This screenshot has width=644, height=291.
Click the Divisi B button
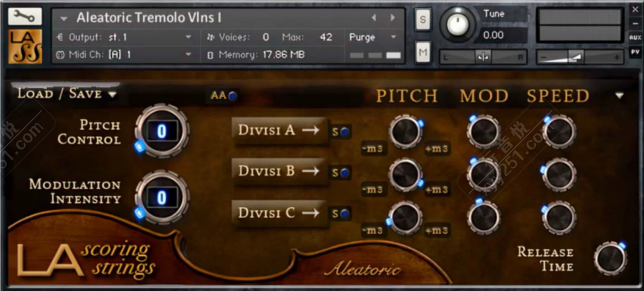point(280,171)
